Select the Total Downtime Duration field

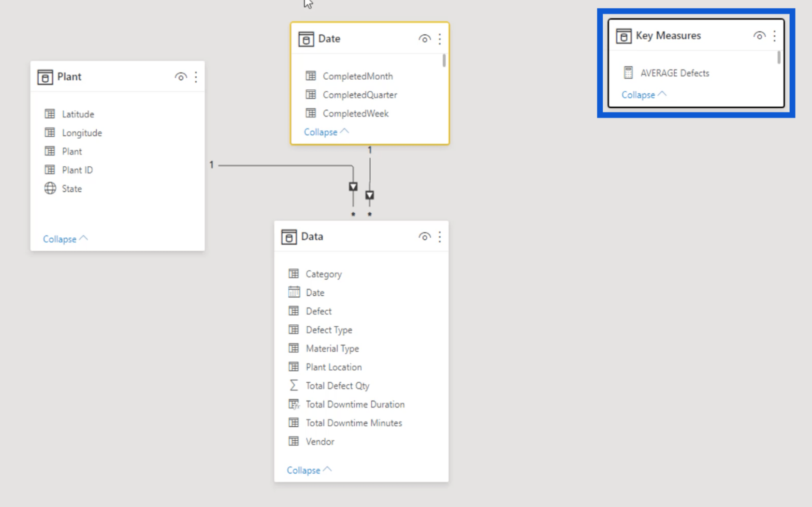coord(355,405)
